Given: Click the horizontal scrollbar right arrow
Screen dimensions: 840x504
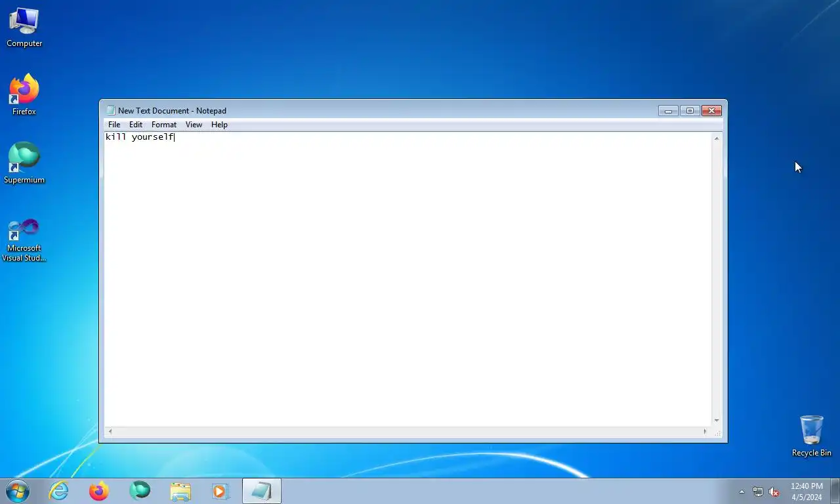Looking at the screenshot, I should point(705,432).
